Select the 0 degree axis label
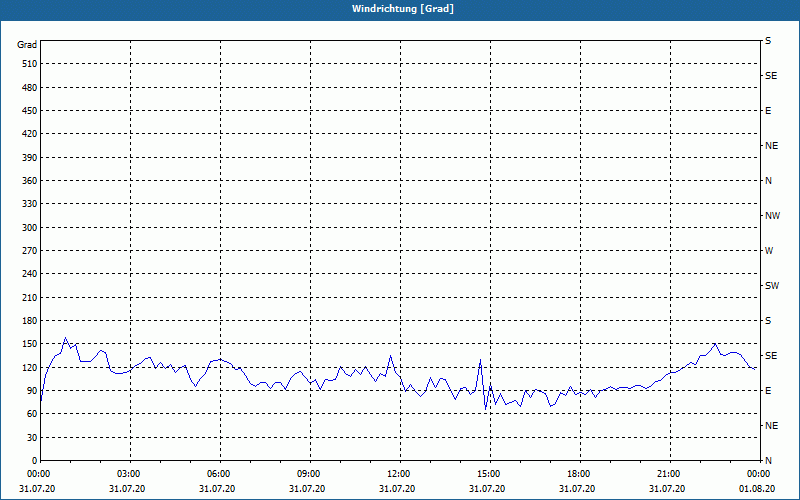Viewport: 800px width, 500px height. click(34, 461)
